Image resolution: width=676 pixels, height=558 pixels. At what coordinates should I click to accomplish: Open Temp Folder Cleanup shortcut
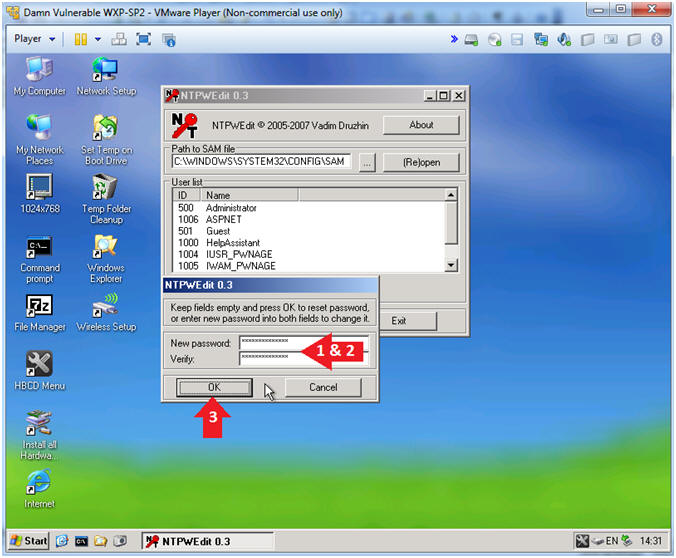[106, 199]
